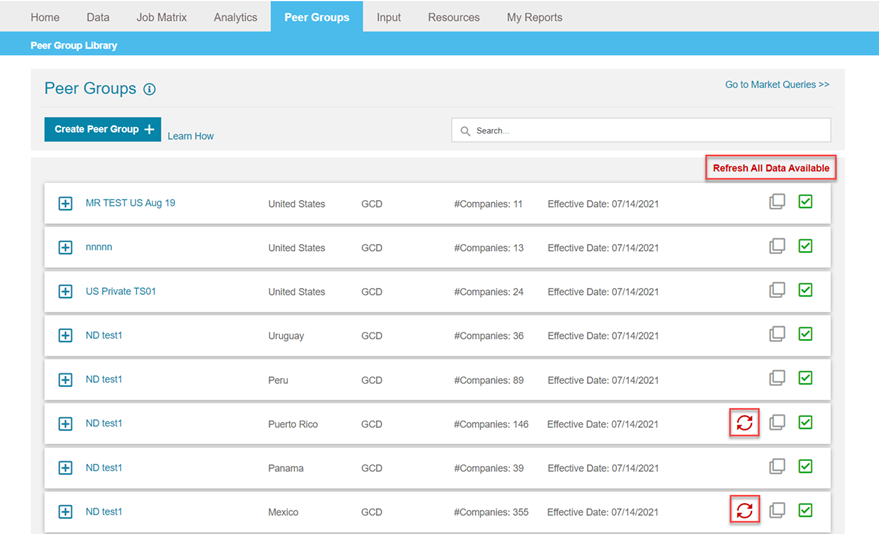This screenshot has height=534, width=879.
Task: Open ND test1 link for Peru
Action: tap(104, 379)
